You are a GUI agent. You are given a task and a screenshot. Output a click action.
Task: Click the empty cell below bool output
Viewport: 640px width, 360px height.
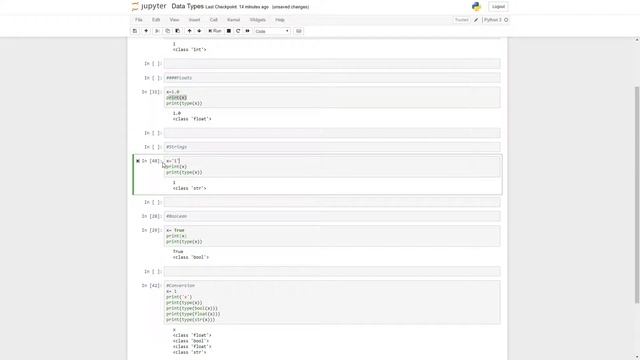click(x=332, y=271)
